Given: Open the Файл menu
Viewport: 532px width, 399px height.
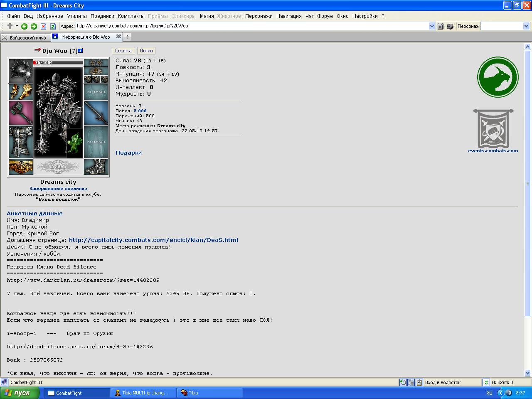Looking at the screenshot, I should [14, 16].
